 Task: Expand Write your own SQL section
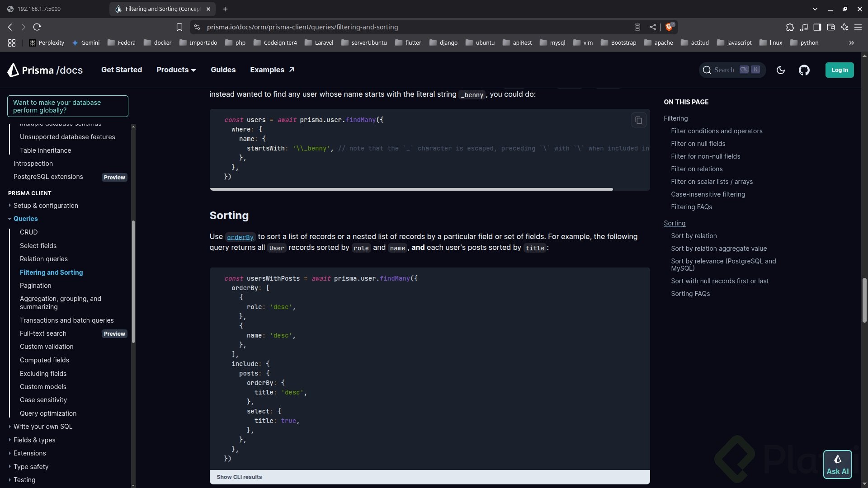pyautogui.click(x=9, y=427)
